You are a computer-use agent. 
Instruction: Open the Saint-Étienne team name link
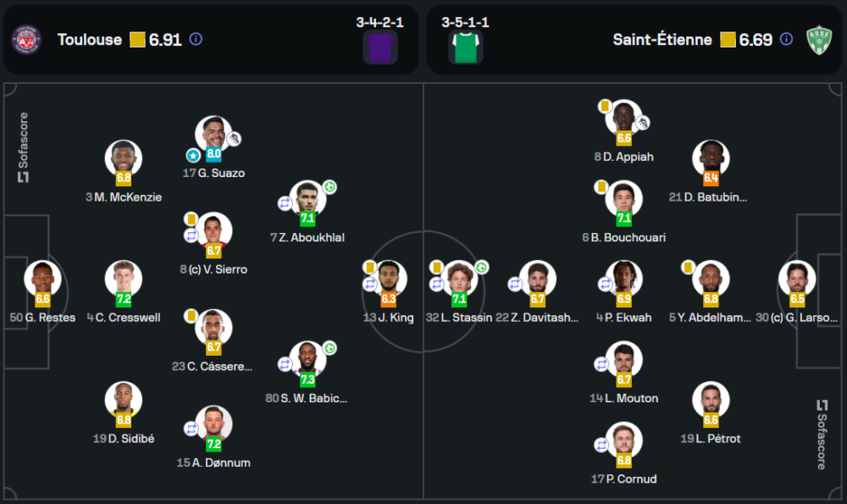[662, 40]
